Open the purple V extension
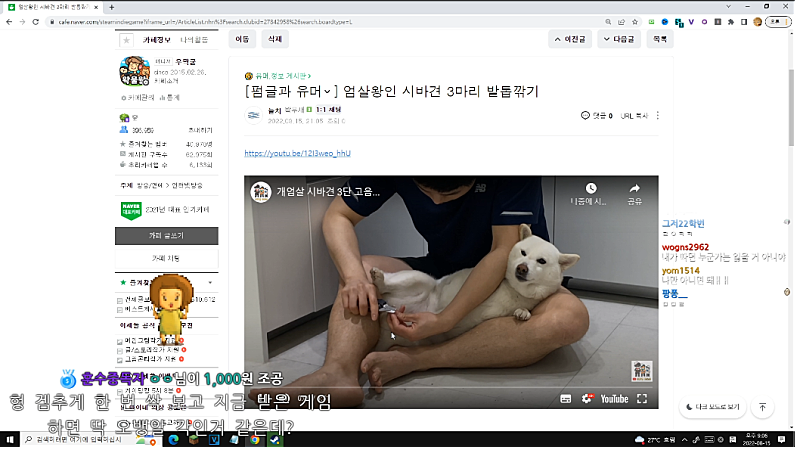This screenshot has width=800, height=450. pos(691,22)
